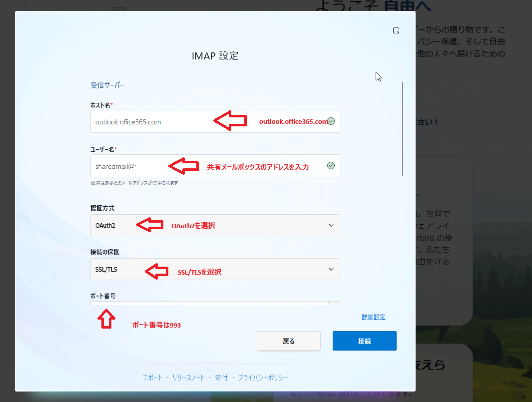Click the 詳細設定 link
The image size is (532, 402).
click(x=374, y=317)
